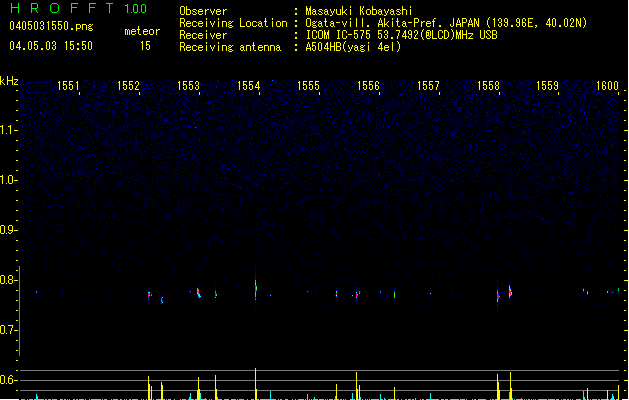The width and height of the screenshot is (629, 400).
Task: Click the tallest yellow power spike at 1554
Action: click(256, 384)
